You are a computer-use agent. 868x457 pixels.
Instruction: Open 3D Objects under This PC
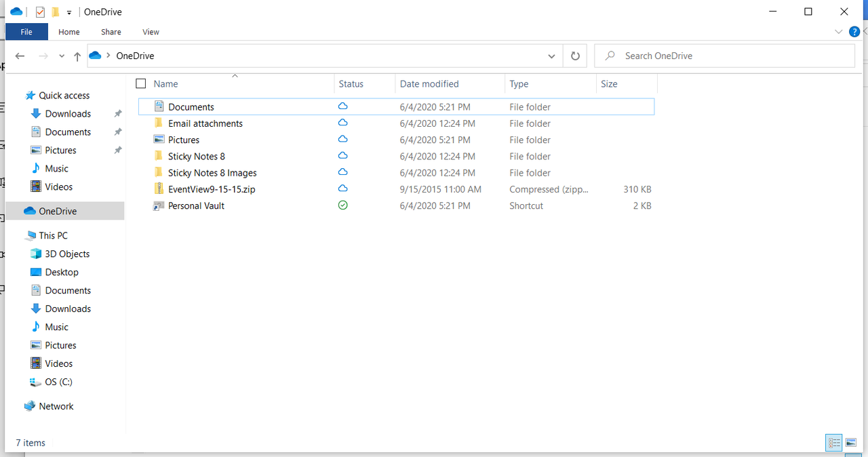point(67,254)
